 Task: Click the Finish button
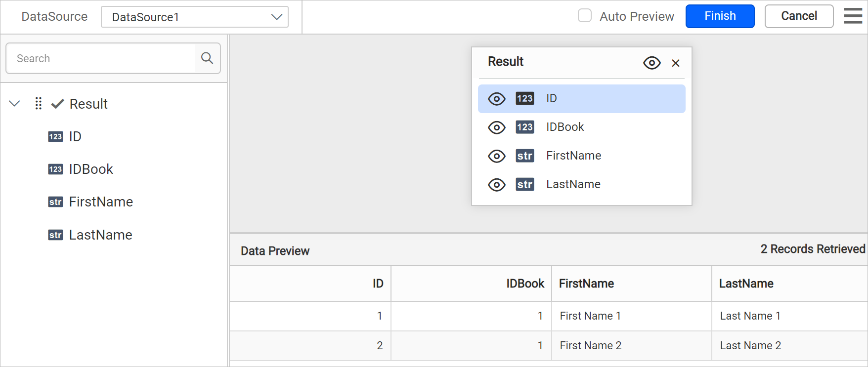coord(720,16)
